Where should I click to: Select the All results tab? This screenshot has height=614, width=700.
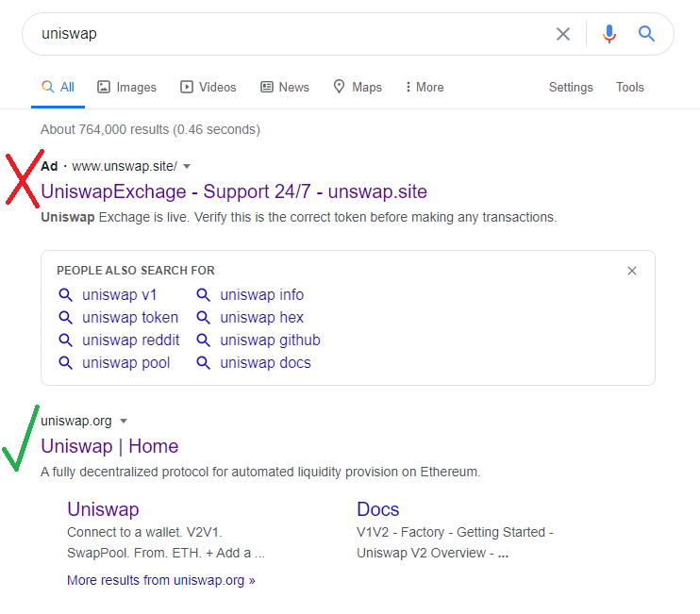[58, 87]
